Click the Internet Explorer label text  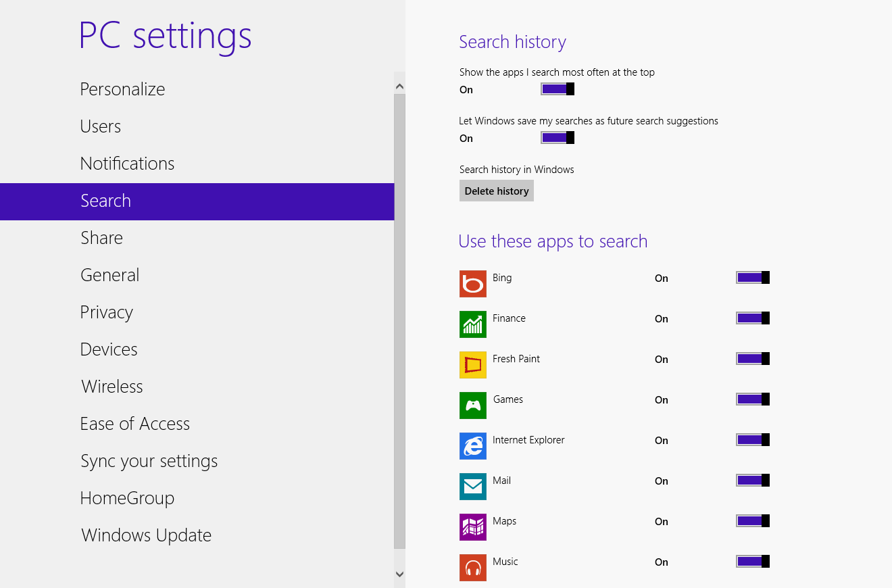[528, 440]
